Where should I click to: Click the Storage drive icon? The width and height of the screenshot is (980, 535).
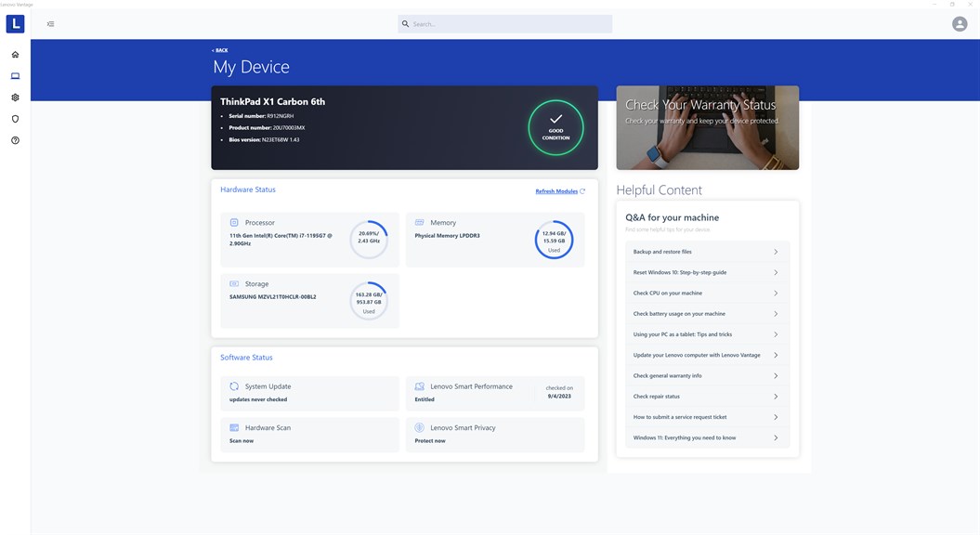[234, 283]
